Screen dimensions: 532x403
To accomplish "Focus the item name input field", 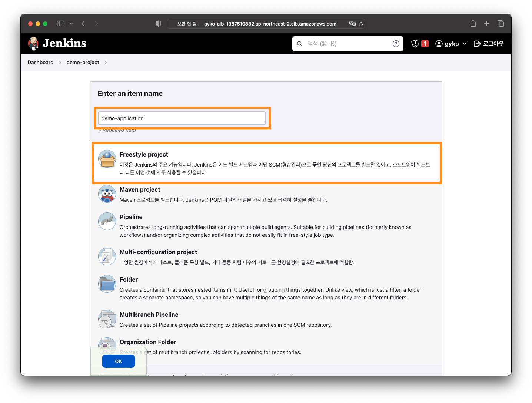I will pyautogui.click(x=182, y=118).
